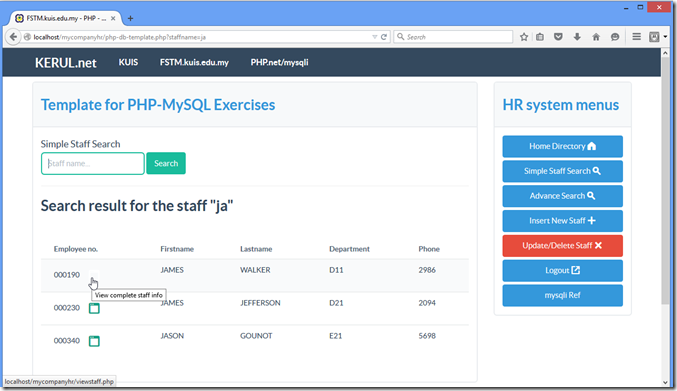This screenshot has width=677, height=391.
Task: Go back using the browser back arrow
Action: tap(13, 37)
